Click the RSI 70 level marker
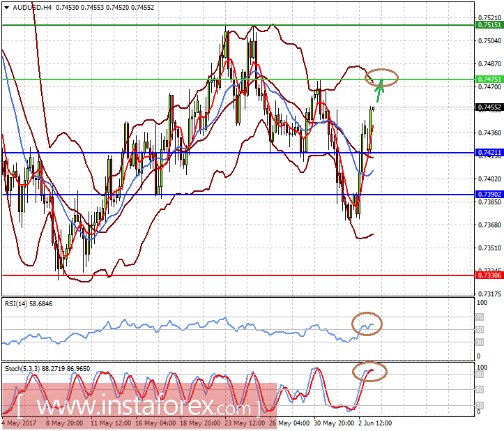Viewport: 504px width, 431px height. coord(479,317)
